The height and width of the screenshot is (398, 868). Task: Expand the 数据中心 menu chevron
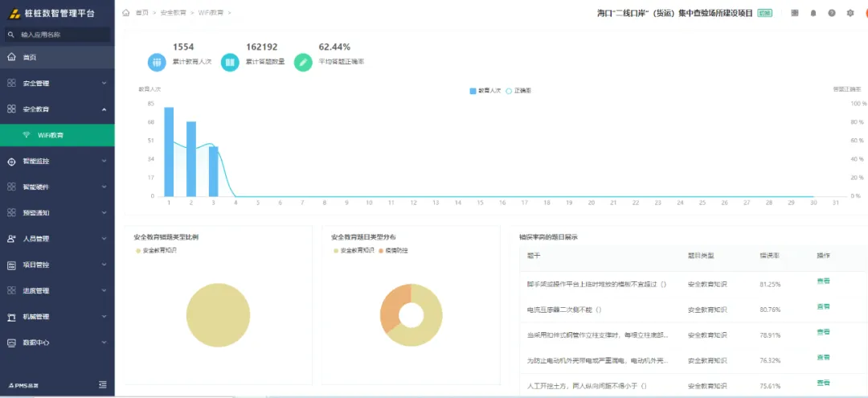coord(104,343)
